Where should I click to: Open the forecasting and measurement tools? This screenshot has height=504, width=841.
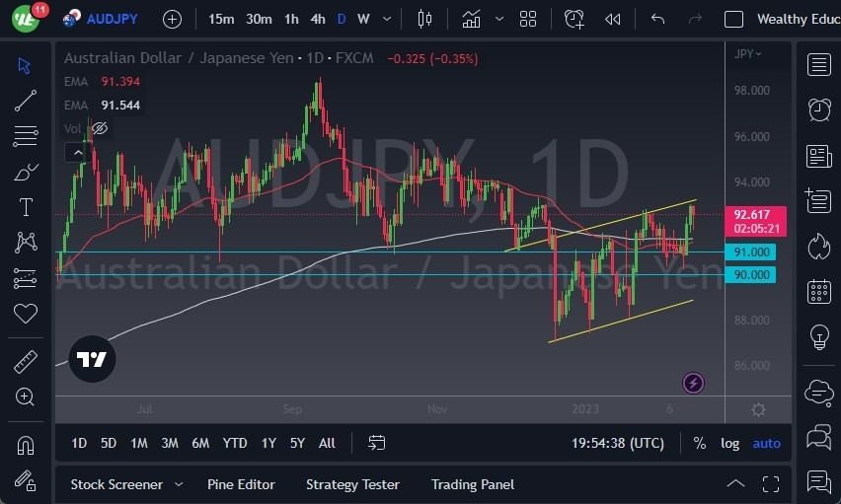pos(26,278)
